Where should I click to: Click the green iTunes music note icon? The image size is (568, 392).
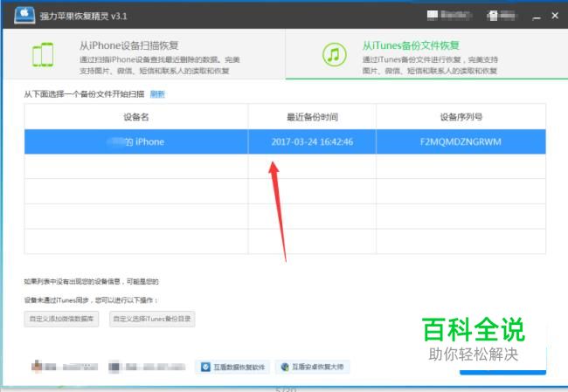coord(334,55)
